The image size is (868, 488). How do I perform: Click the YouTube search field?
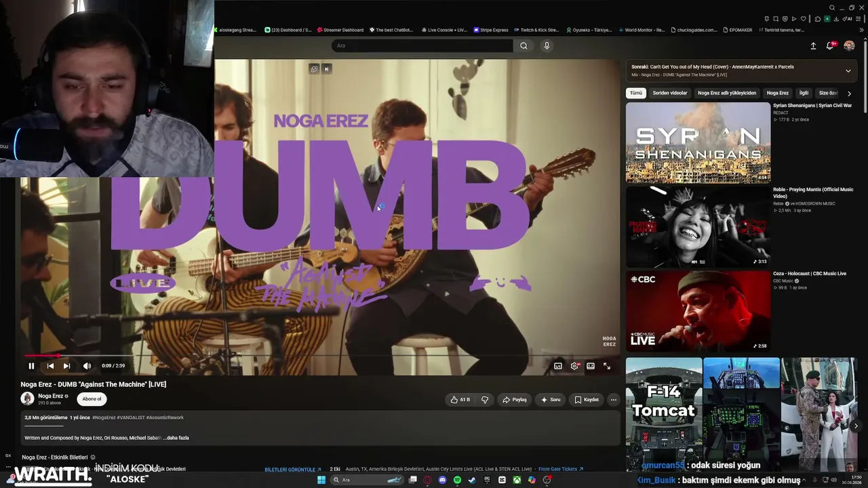click(422, 45)
